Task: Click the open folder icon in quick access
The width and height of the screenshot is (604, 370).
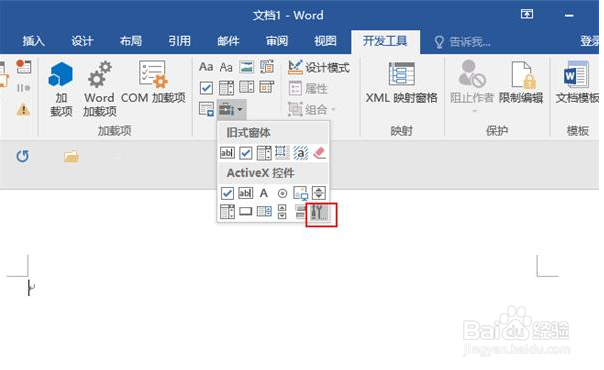Action: (71, 156)
